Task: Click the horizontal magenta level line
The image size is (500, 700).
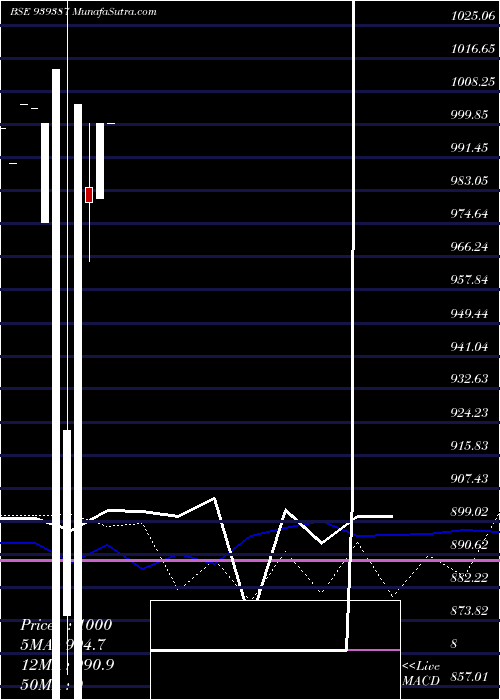Action: pyautogui.click(x=250, y=560)
